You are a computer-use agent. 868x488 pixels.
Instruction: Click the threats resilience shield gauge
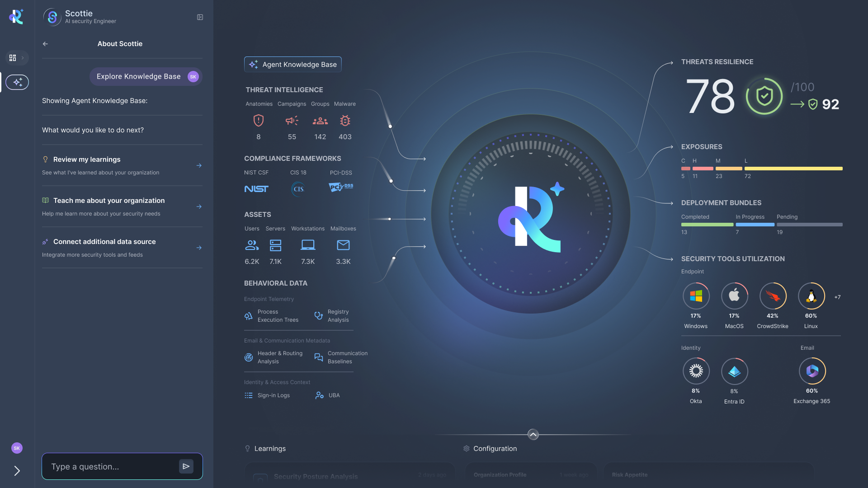pos(764,96)
